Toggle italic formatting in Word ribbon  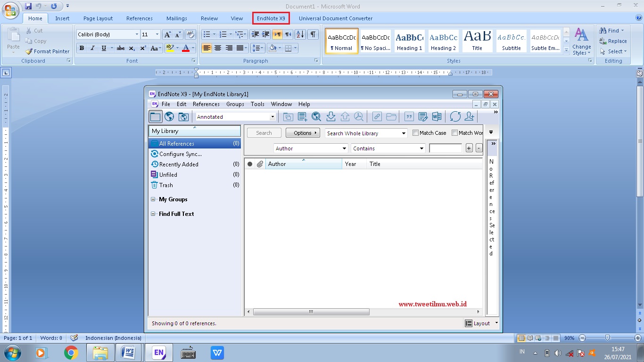[92, 48]
